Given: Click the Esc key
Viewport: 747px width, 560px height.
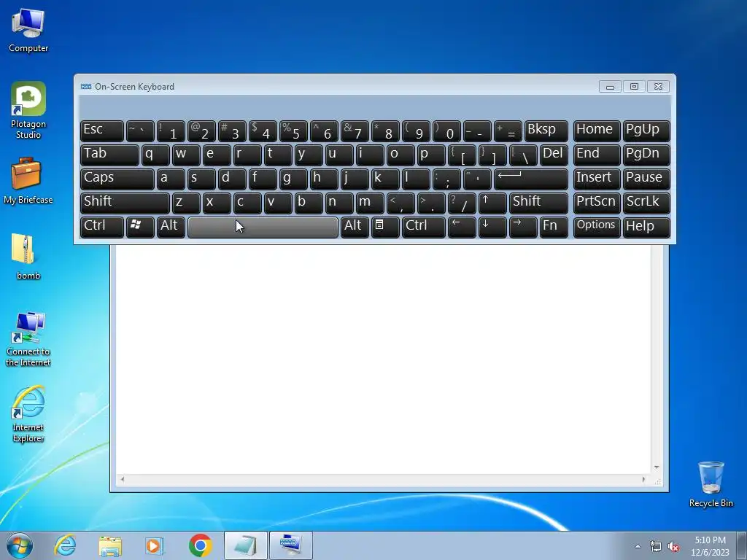Looking at the screenshot, I should pos(102,131).
